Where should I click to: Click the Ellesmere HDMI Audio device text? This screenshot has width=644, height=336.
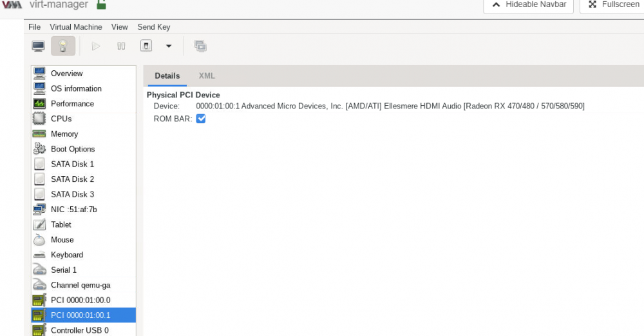[390, 106]
